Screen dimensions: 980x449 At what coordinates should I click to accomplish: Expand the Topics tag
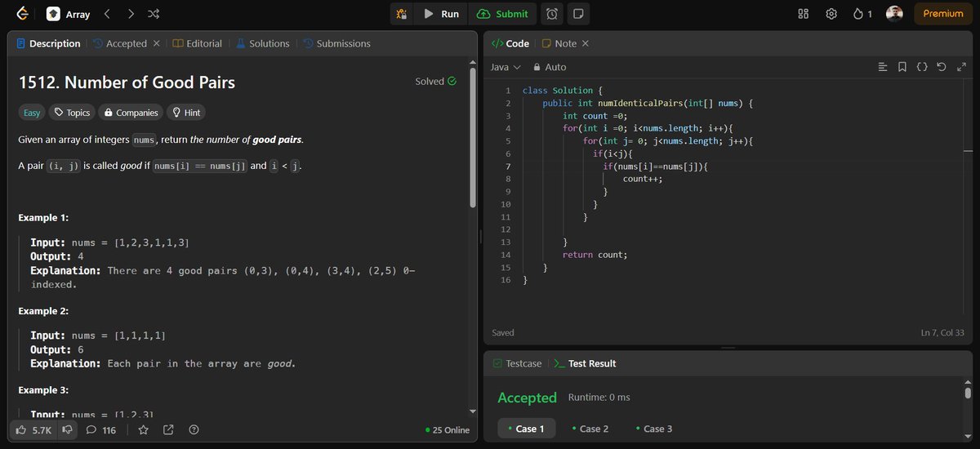point(72,113)
